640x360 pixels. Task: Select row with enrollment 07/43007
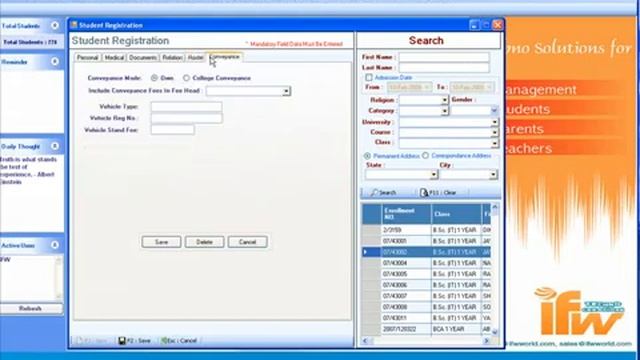427,296
